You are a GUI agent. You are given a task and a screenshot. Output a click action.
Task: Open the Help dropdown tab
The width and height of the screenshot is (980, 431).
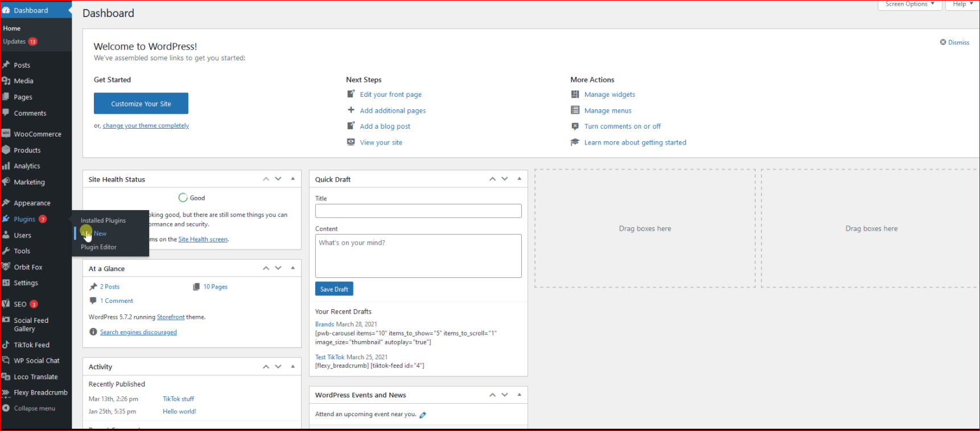963,4
